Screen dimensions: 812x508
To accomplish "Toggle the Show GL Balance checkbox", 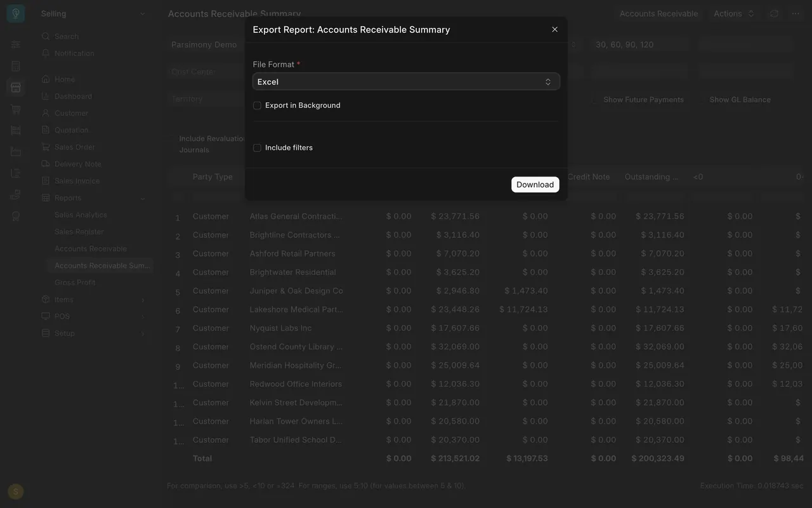I will (x=701, y=100).
